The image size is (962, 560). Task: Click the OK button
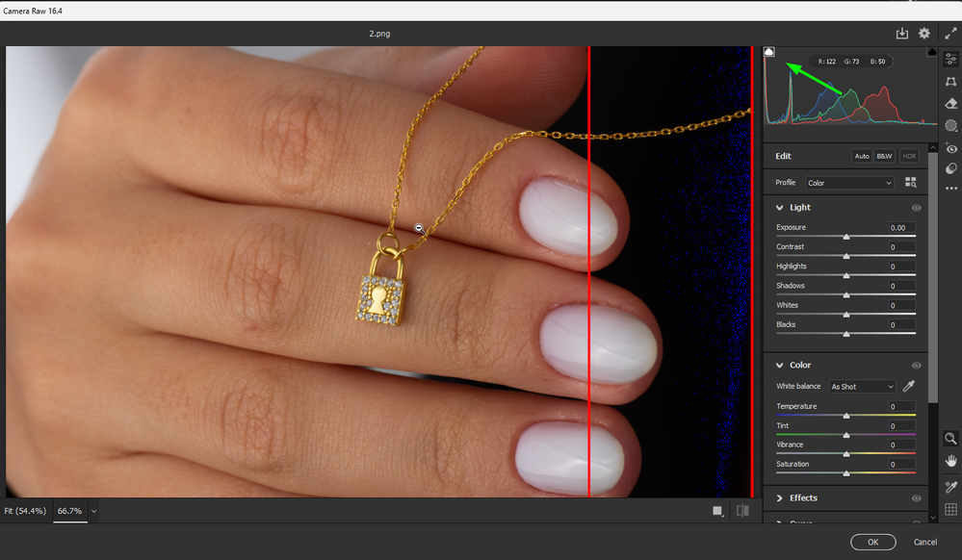872,542
